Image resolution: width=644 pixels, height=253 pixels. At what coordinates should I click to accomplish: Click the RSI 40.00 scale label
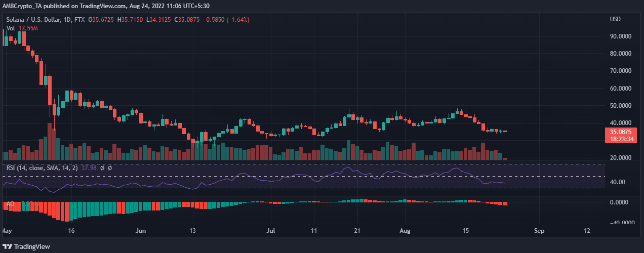point(619,182)
